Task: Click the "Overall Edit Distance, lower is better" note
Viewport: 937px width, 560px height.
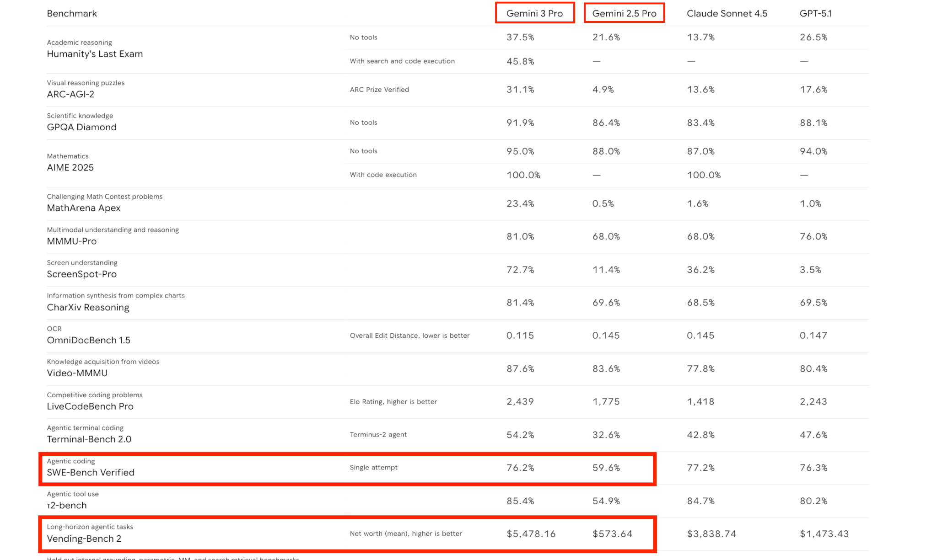Action: pos(409,336)
